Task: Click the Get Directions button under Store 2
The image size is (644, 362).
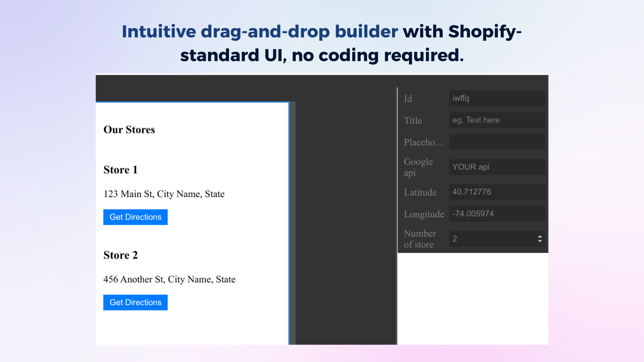Action: point(135,302)
